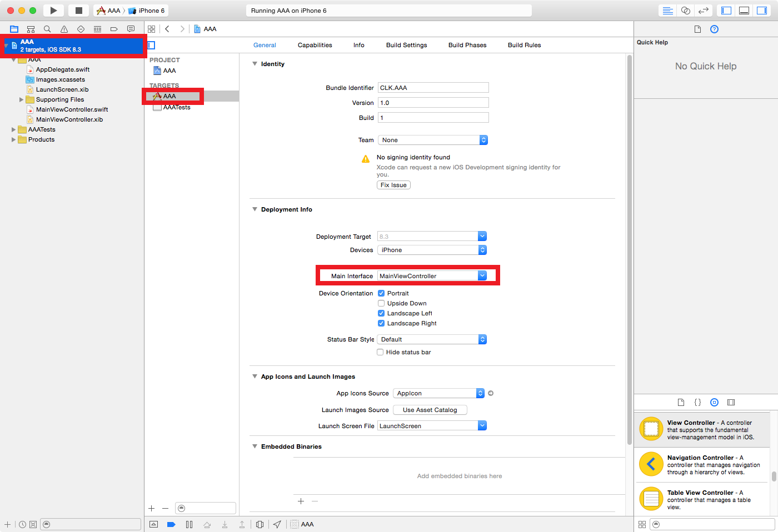Image resolution: width=778 pixels, height=532 pixels.
Task: Open the Symbol navigator icon
Action: pos(31,29)
